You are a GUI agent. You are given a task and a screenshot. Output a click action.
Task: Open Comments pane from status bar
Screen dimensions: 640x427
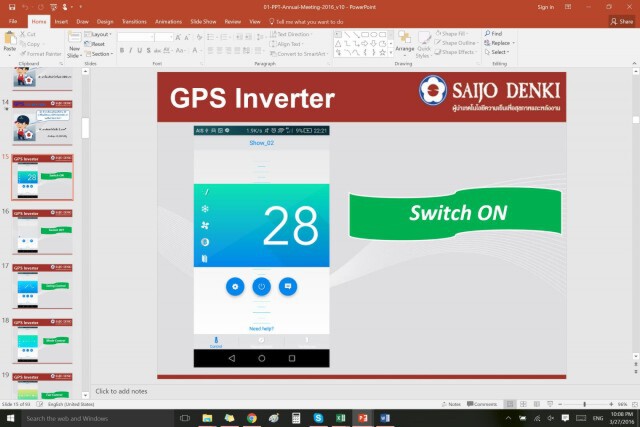pos(482,404)
